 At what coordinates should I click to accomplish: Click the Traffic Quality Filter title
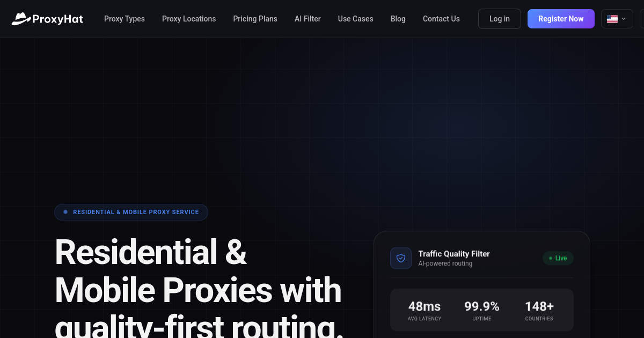click(454, 254)
